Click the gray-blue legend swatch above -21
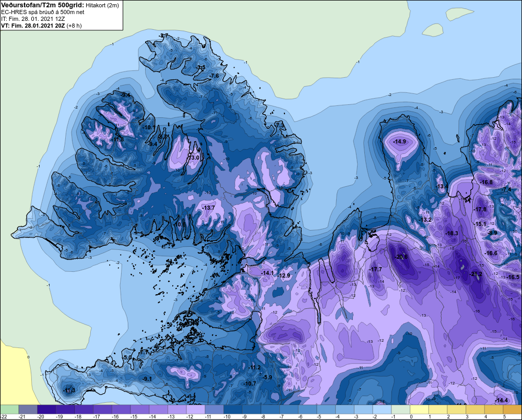The height and width of the screenshot is (420, 522). 28,410
